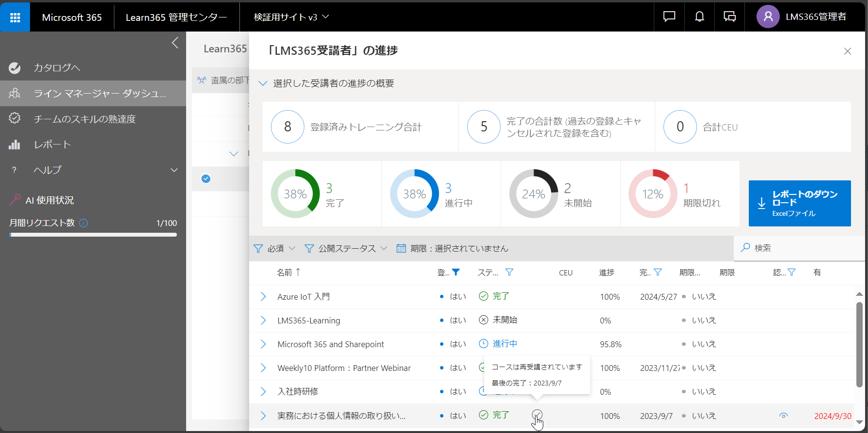Expand the LMS365-Learning row

click(263, 321)
